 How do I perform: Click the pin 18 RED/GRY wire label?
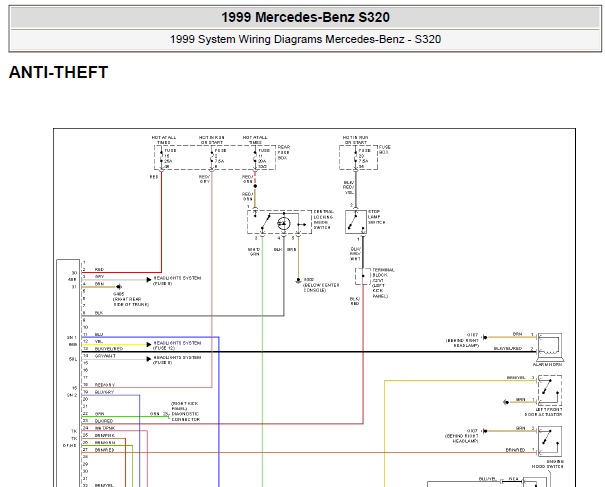[x=105, y=385]
